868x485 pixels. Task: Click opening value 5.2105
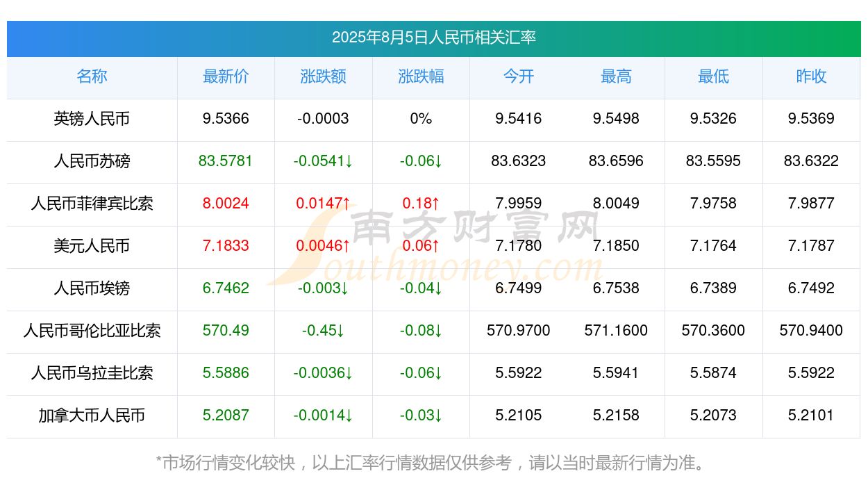[519, 416]
